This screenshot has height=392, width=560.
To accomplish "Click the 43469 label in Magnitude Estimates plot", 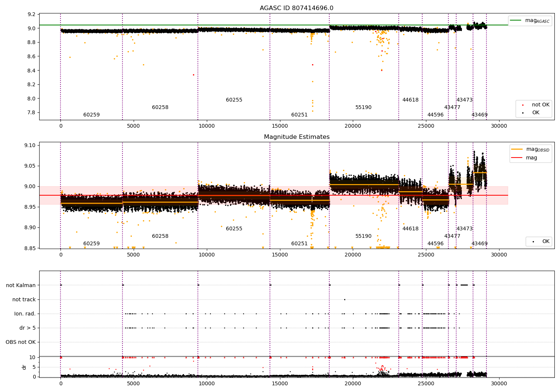I will (479, 244).
